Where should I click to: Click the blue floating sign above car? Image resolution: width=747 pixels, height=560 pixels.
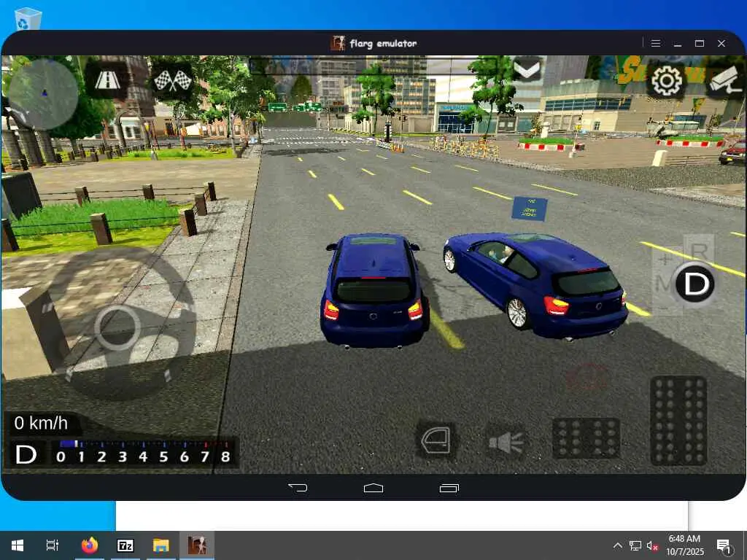coord(530,209)
